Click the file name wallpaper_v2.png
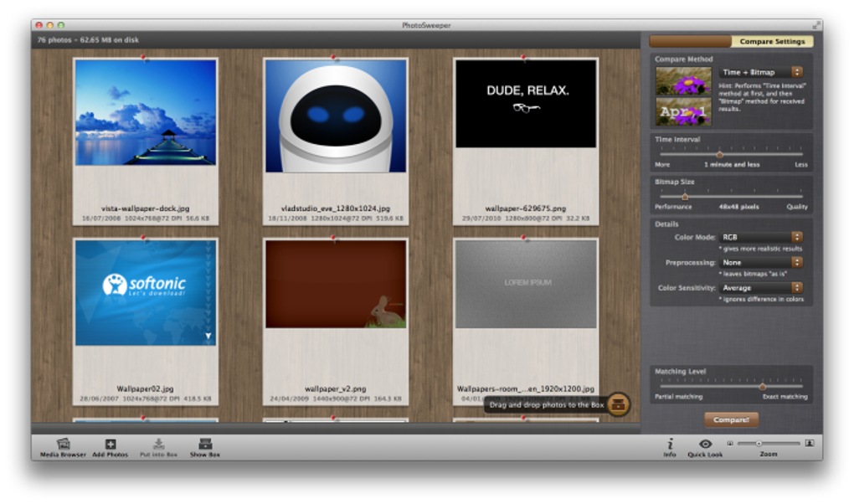Image resolution: width=854 pixels, height=504 pixels. (336, 388)
